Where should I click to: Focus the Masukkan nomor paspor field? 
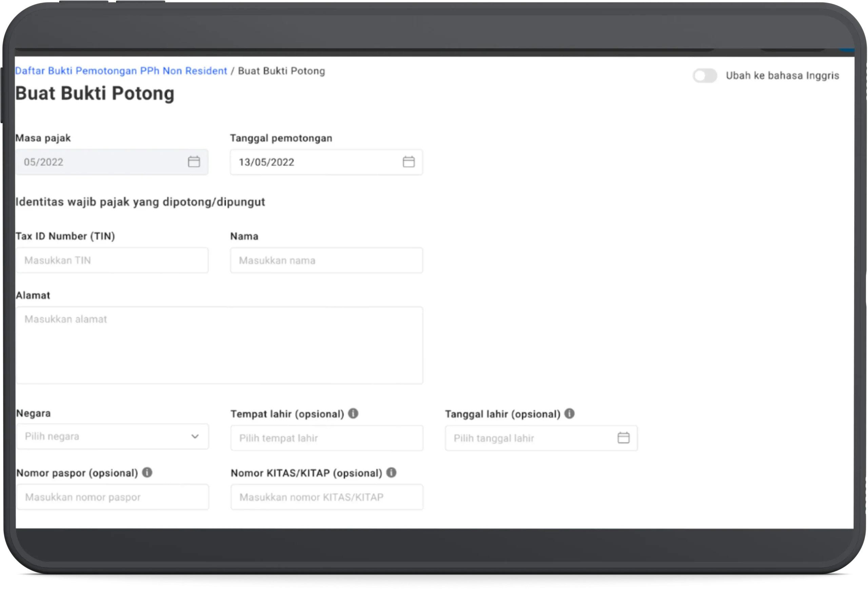click(112, 497)
